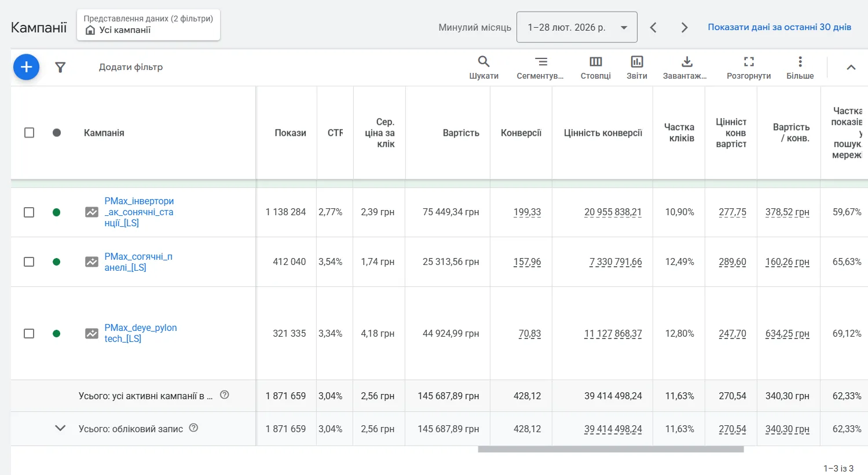Tick the checkbox for PMax_deye_pylontech campaign
The height and width of the screenshot is (475, 868).
[29, 334]
